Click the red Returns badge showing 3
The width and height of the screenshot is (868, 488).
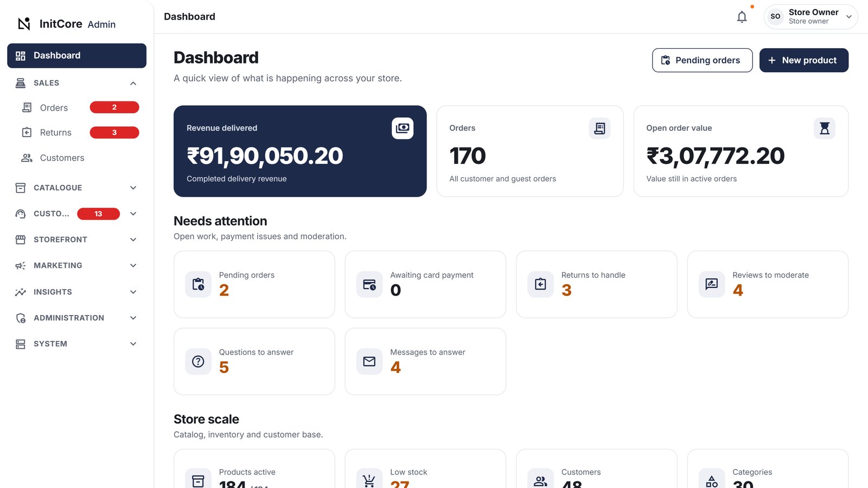coord(114,132)
